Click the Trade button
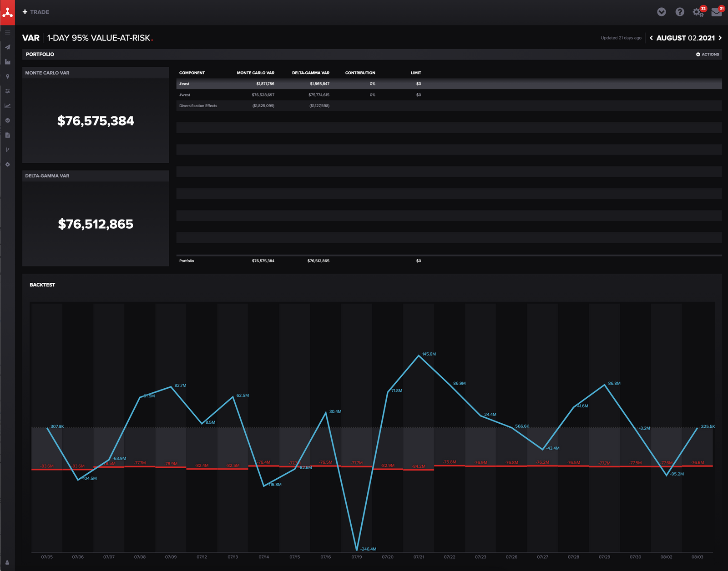 click(x=35, y=12)
